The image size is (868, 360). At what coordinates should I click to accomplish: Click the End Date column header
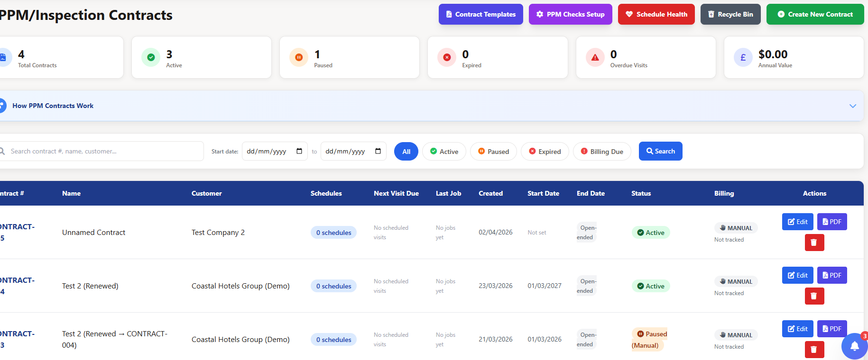tap(591, 193)
